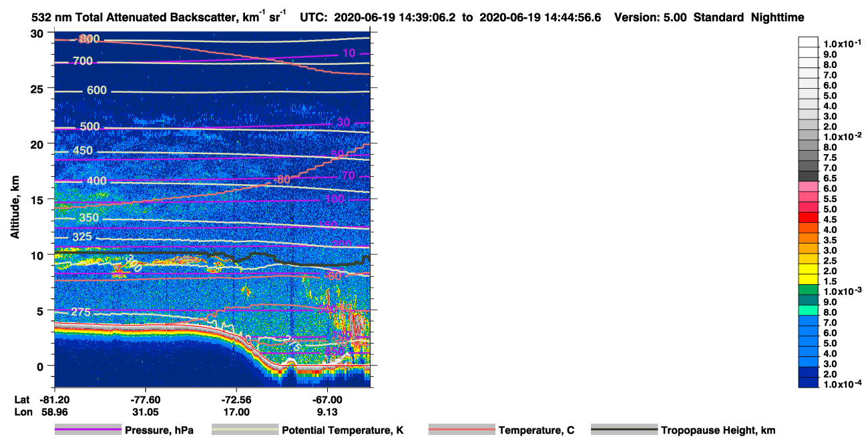Viewport: 868px width, 445px height.
Task: Click the 'Tropopause Height, km' legend label
Action: click(718, 430)
